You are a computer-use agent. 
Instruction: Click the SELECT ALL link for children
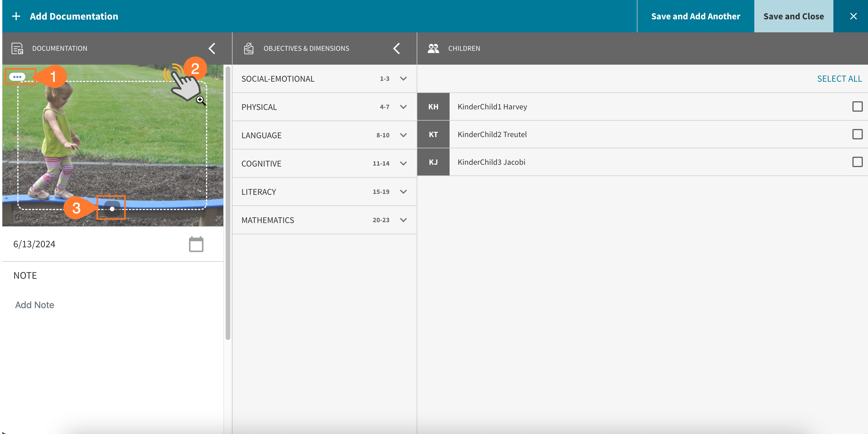[x=839, y=78]
